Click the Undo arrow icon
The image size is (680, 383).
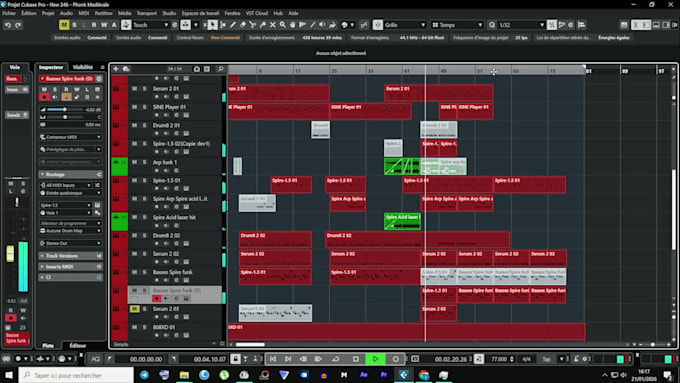pos(8,25)
